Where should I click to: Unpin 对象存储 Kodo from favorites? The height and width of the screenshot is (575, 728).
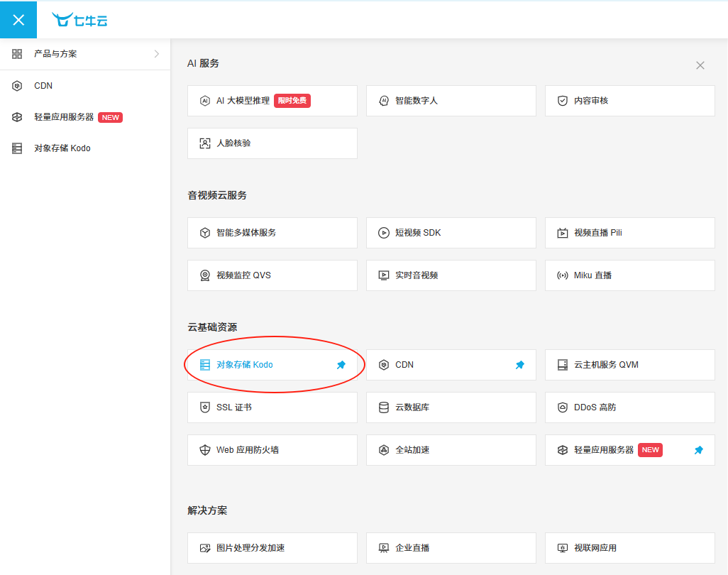[341, 364]
